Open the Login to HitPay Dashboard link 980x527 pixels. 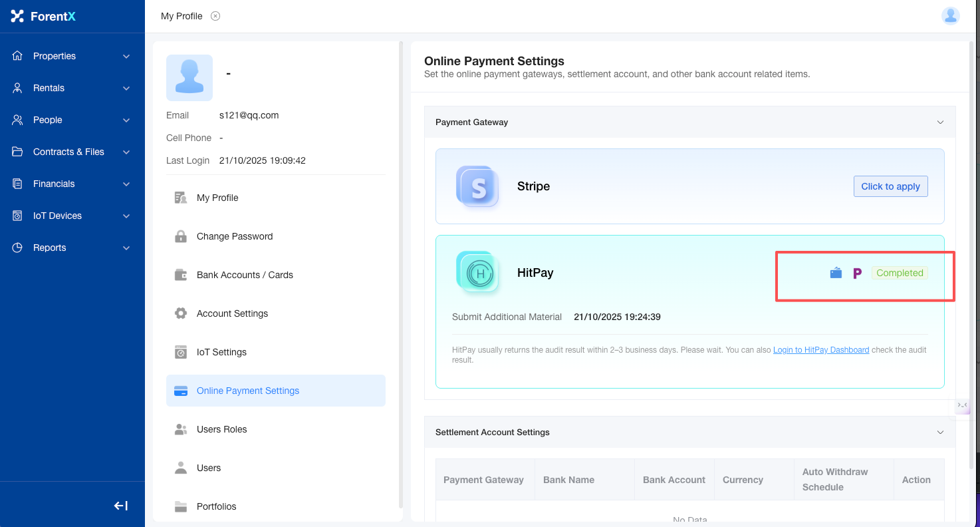pyautogui.click(x=820, y=350)
